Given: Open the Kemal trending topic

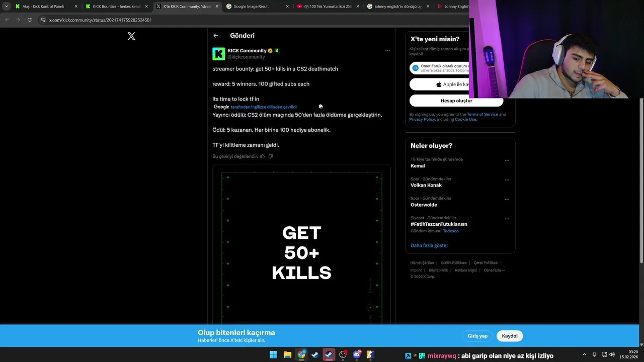Looking at the screenshot, I should tap(418, 166).
